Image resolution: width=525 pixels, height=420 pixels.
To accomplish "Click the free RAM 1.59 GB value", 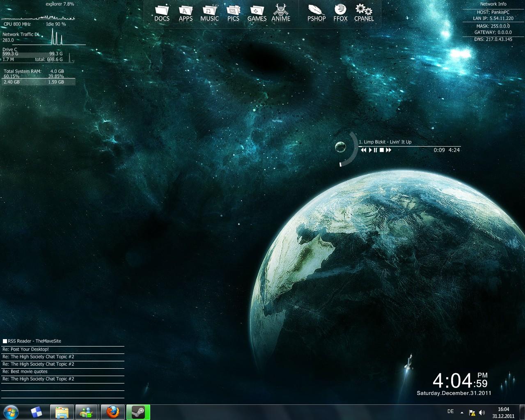I will 56,82.
